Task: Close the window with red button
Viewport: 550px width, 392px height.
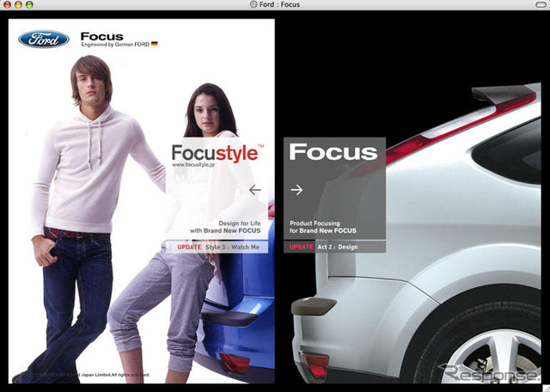Action: 8,4
